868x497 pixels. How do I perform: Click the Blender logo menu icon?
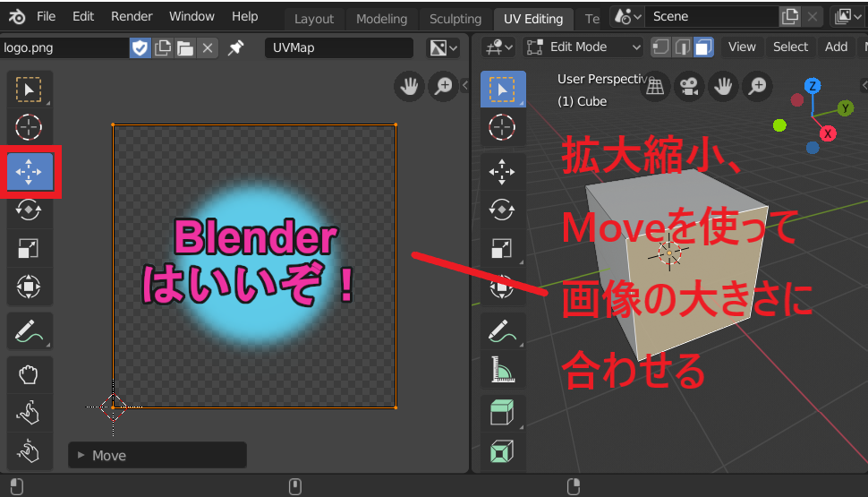point(16,17)
